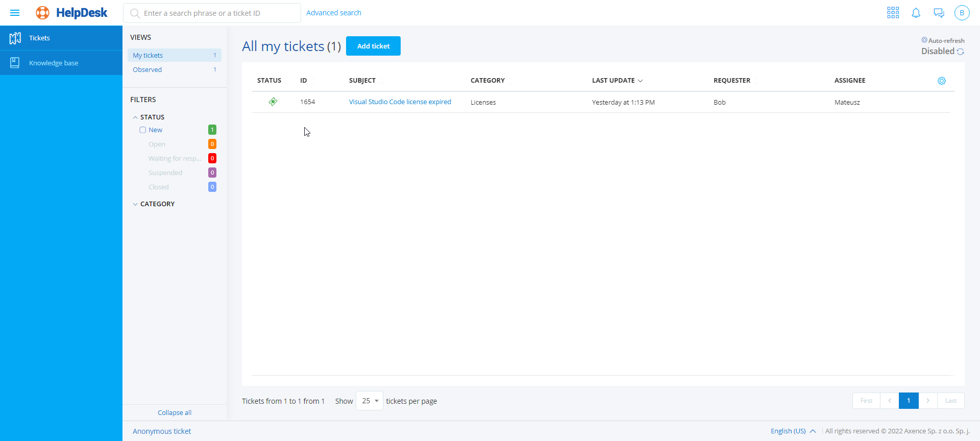Go to Knowledge base section
The image size is (980, 441).
pos(54,63)
